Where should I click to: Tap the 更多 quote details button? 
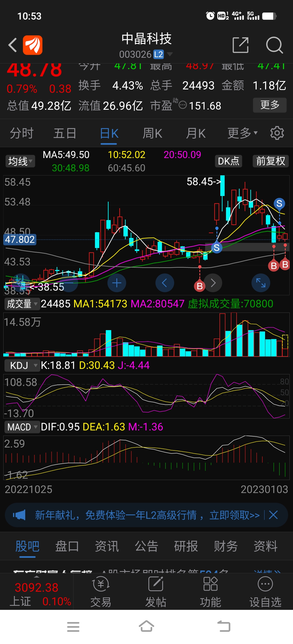tap(270, 105)
